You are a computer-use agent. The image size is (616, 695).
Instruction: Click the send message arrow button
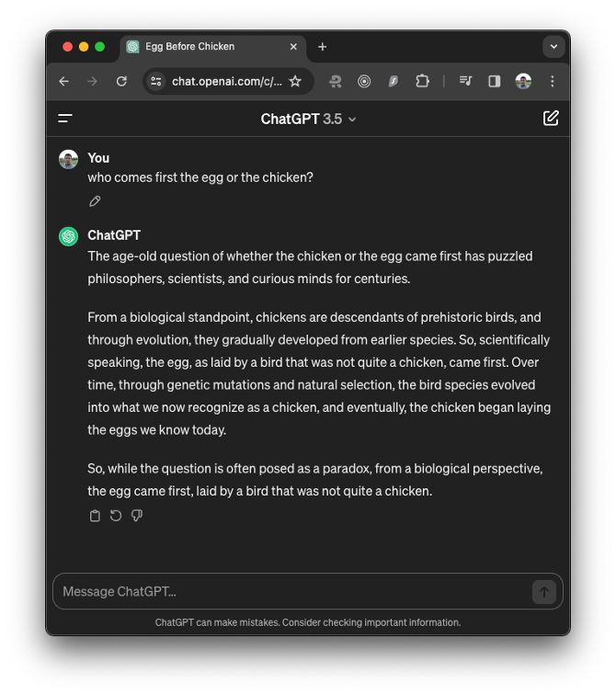[x=543, y=592]
